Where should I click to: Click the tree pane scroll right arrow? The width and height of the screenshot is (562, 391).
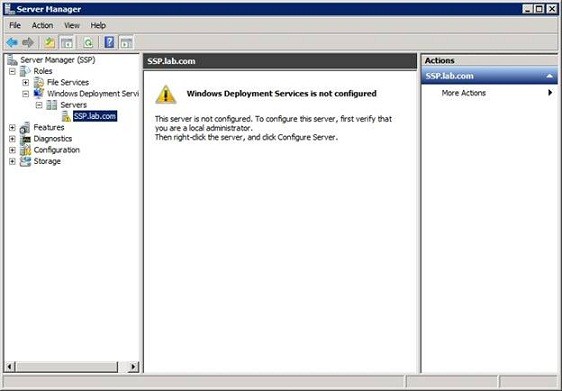[x=133, y=367]
